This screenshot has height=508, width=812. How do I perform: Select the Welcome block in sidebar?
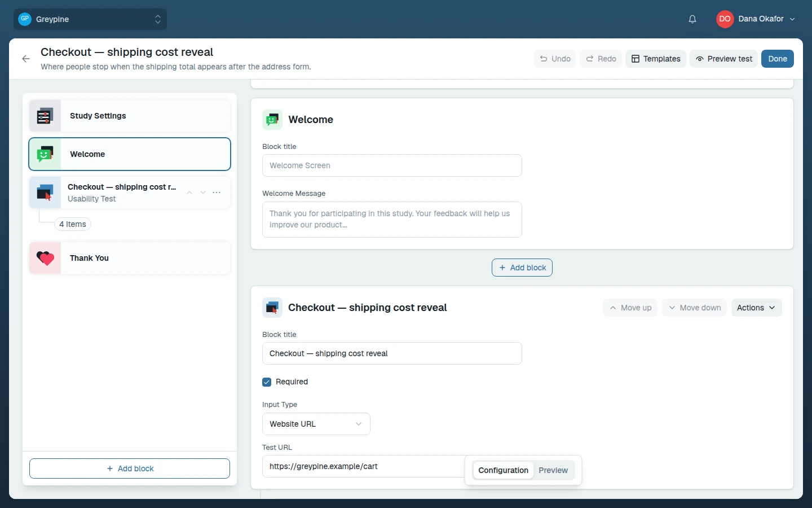[130, 154]
